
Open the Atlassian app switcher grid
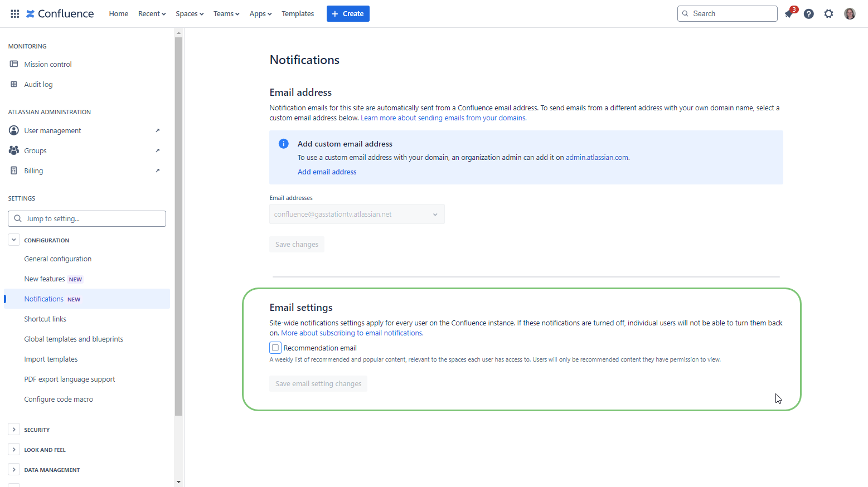click(14, 13)
